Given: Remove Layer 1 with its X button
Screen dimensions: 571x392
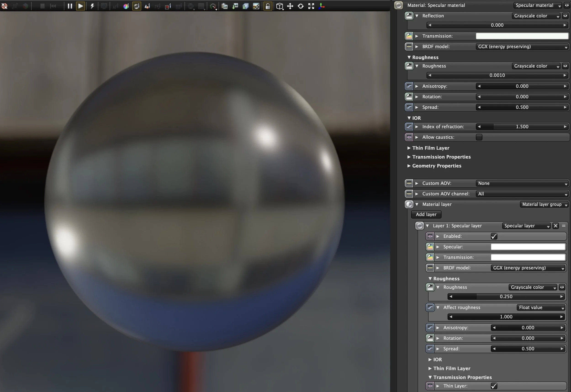Looking at the screenshot, I should [x=555, y=226].
